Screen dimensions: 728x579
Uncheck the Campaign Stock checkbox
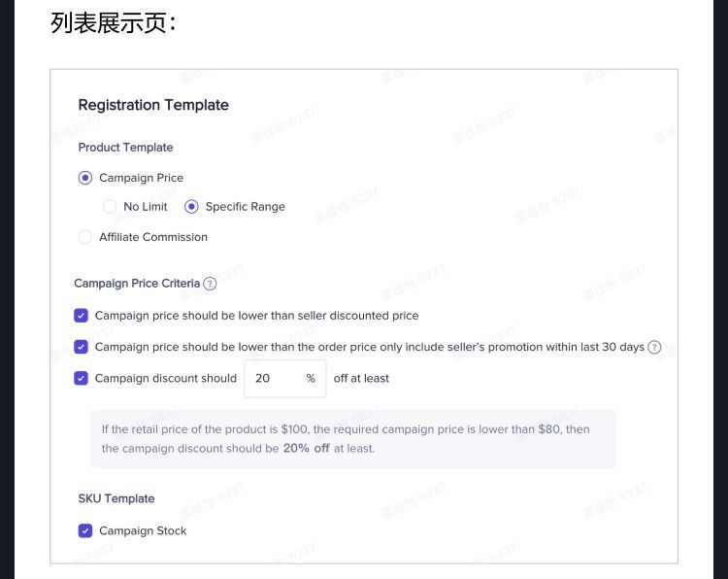coord(85,530)
